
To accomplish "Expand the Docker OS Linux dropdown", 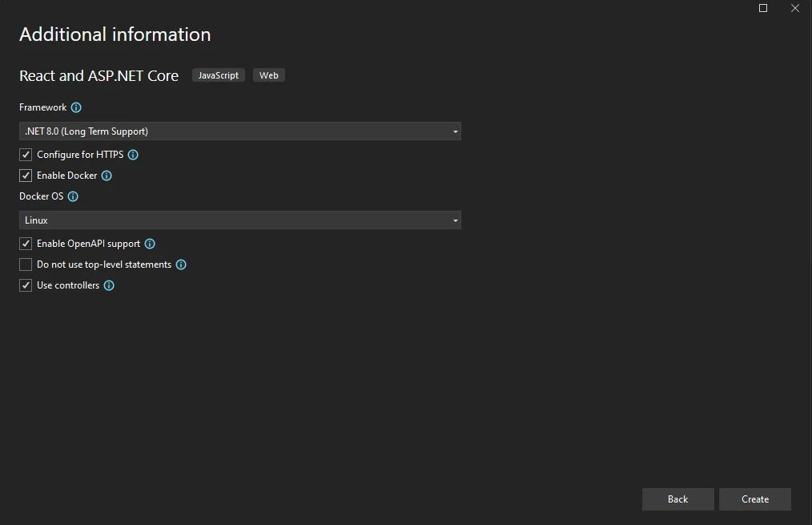I will [239, 220].
